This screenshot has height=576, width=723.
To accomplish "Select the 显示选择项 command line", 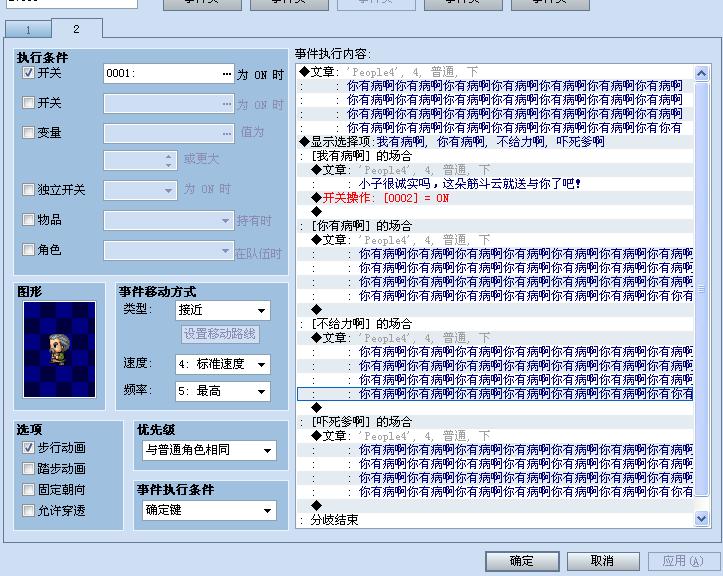I will 496,142.
